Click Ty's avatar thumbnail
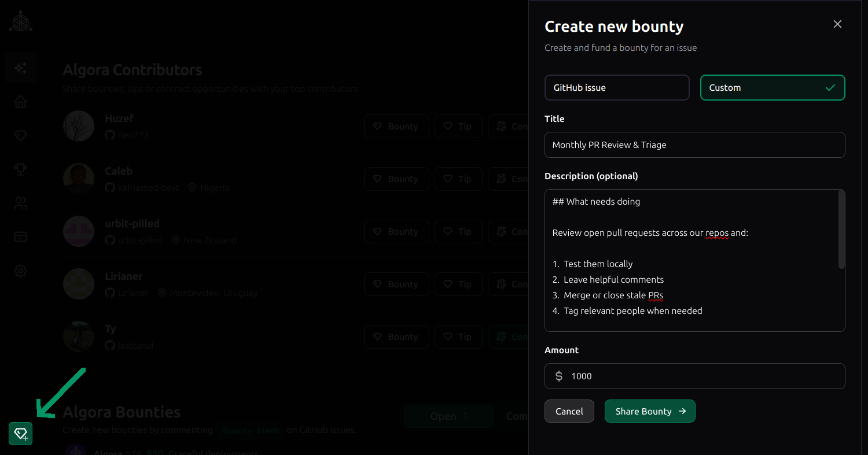The image size is (868, 455). [79, 336]
